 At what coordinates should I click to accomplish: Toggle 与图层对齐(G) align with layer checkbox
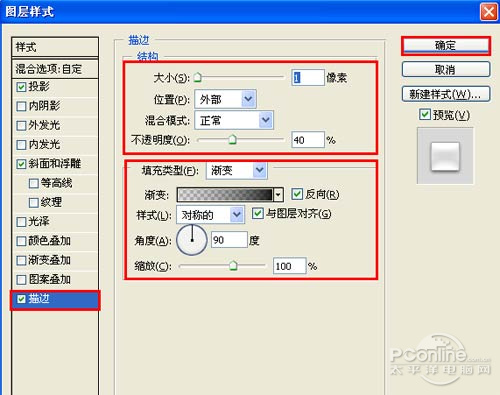point(257,213)
